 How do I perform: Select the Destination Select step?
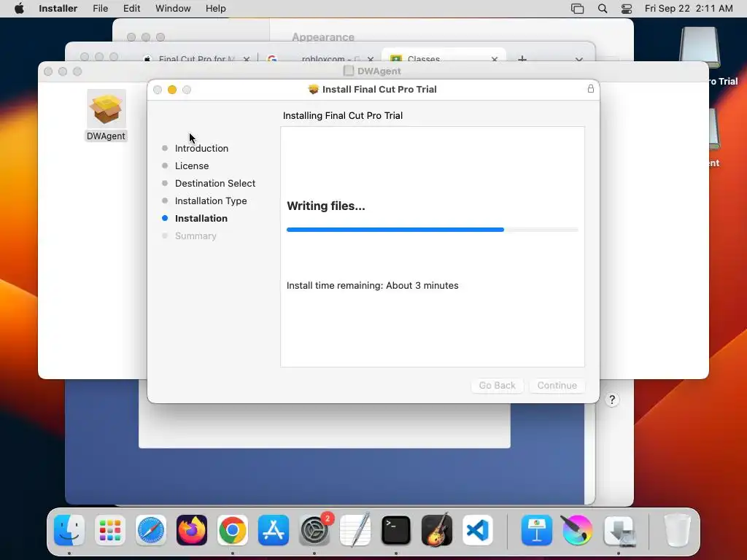[x=215, y=183]
